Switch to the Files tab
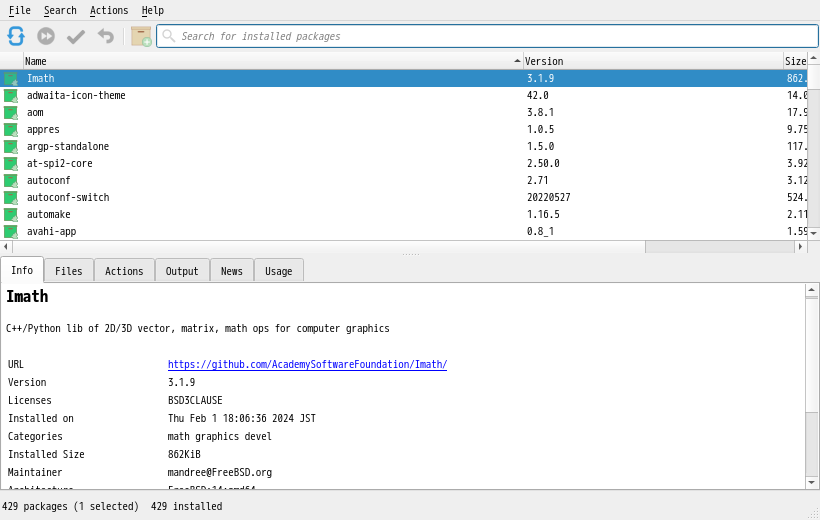Image resolution: width=820 pixels, height=520 pixels. pyautogui.click(x=69, y=271)
